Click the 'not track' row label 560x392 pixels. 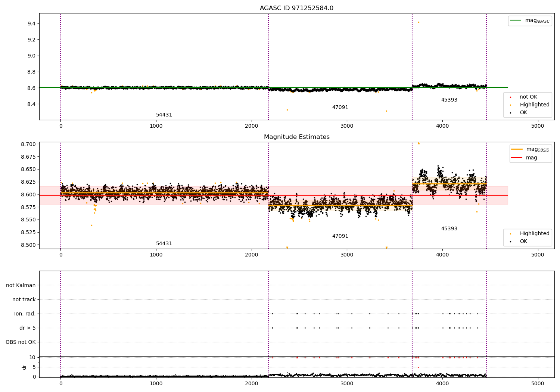[24, 300]
